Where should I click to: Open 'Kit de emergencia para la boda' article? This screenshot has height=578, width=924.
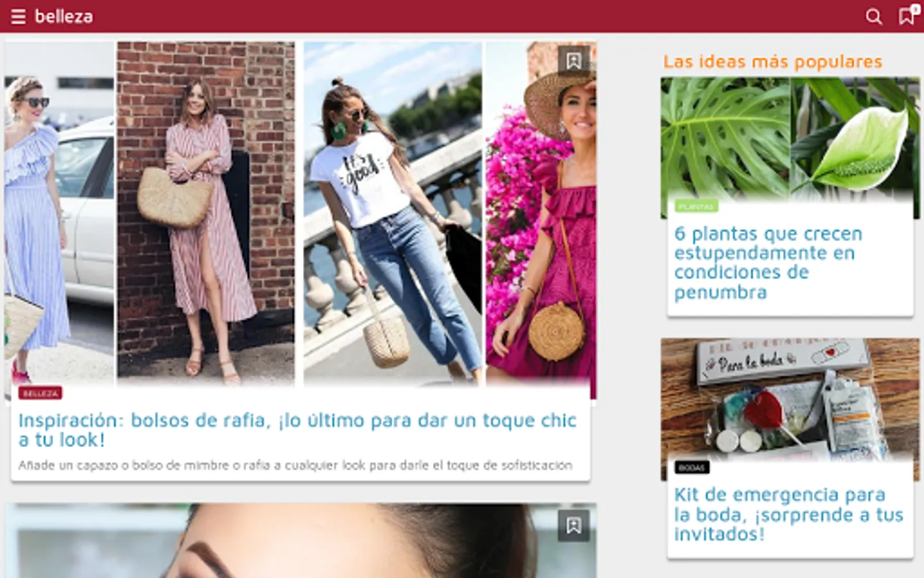[789, 514]
